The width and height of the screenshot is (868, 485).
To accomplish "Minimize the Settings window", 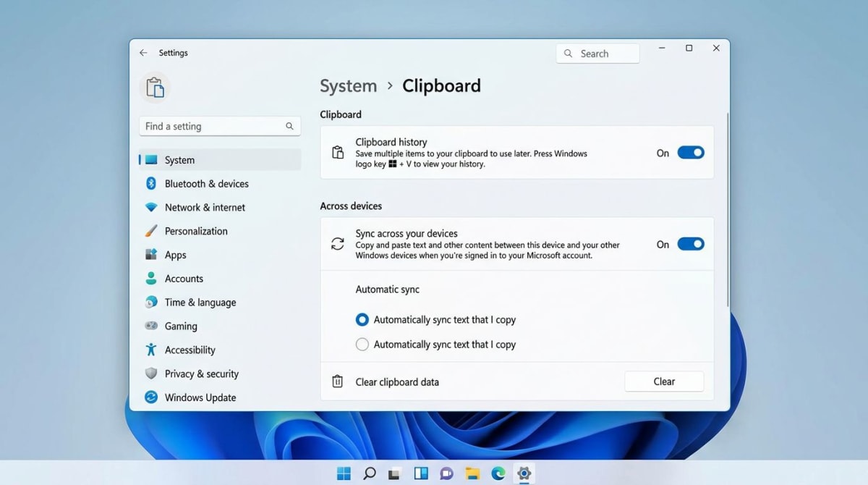I will (x=662, y=48).
